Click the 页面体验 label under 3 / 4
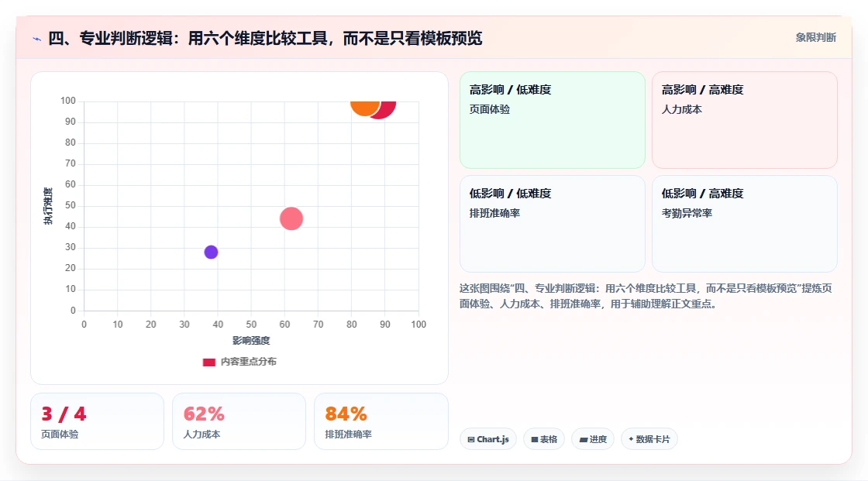The image size is (868, 481). pos(60,435)
